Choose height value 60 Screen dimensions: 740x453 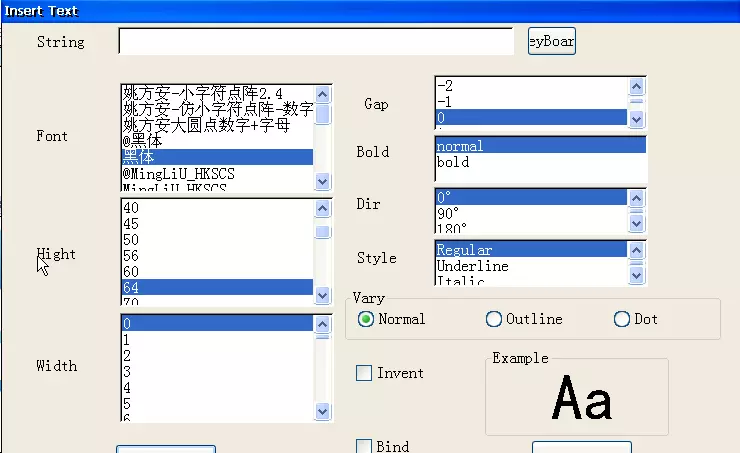click(217, 272)
